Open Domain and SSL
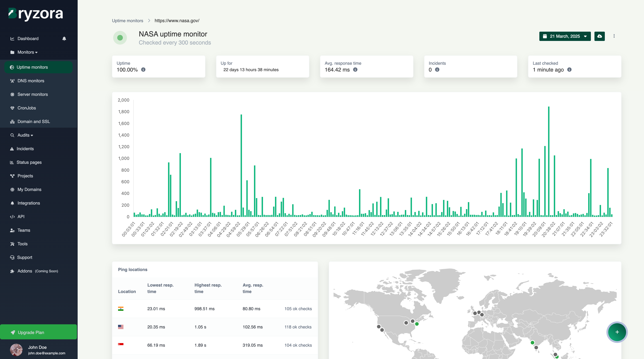Image resolution: width=644 pixels, height=359 pixels. [x=34, y=121]
